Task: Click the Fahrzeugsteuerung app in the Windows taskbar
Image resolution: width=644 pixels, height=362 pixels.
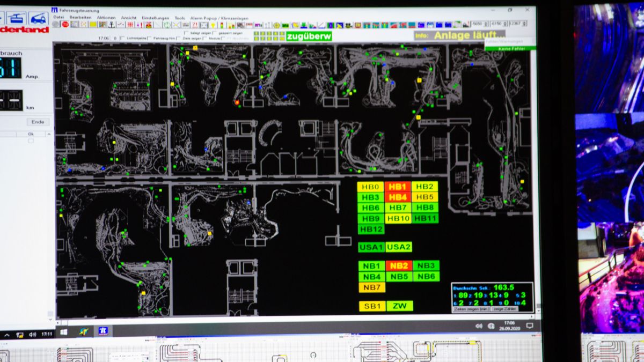Action: pyautogui.click(x=104, y=332)
